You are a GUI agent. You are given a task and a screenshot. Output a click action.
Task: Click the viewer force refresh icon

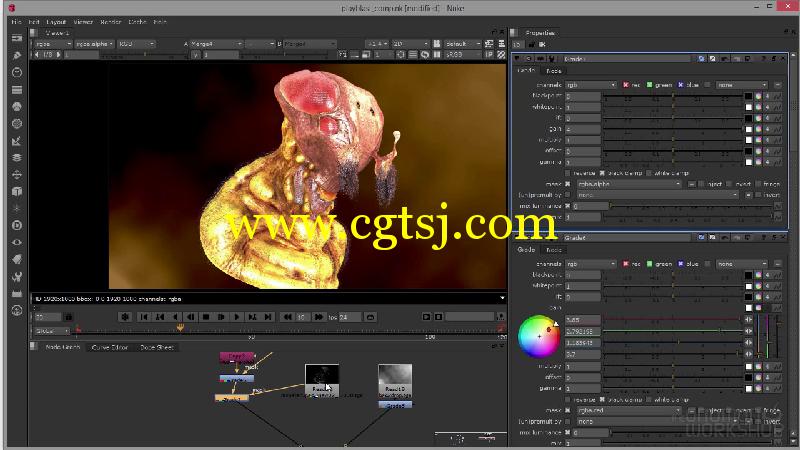[x=424, y=54]
